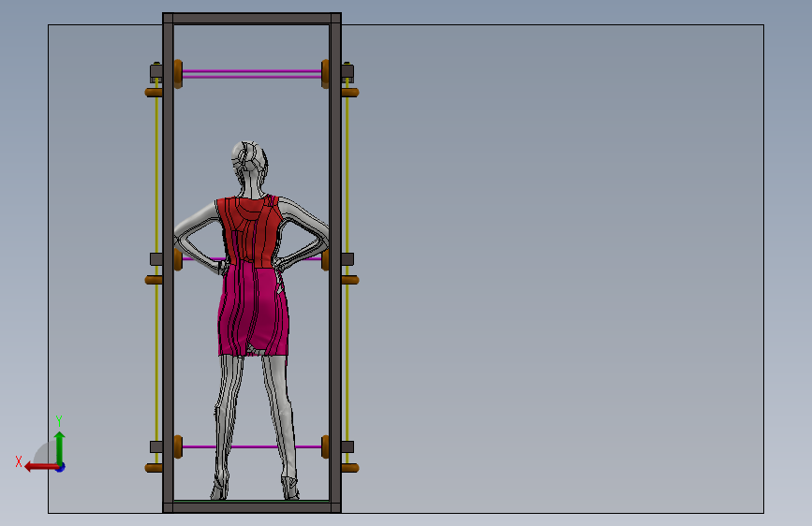Select the top horizontal frame bar
Image resolution: width=812 pixels, height=526 pixels.
(x=252, y=19)
